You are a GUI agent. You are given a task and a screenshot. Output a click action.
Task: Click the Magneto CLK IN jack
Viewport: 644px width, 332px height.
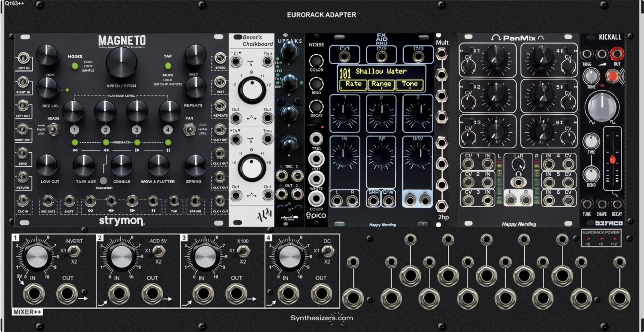click(x=23, y=201)
